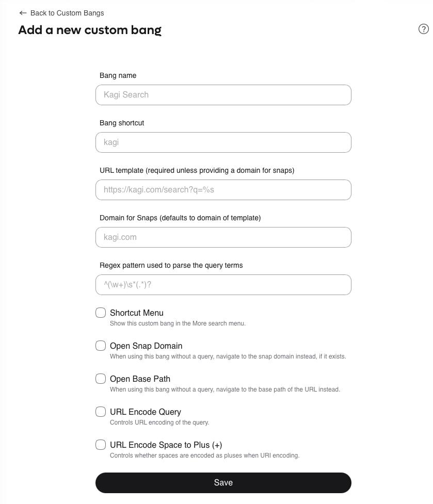Viewport: 433px width, 504px height.
Task: Focus the Regex pattern input field
Action: pyautogui.click(x=223, y=285)
